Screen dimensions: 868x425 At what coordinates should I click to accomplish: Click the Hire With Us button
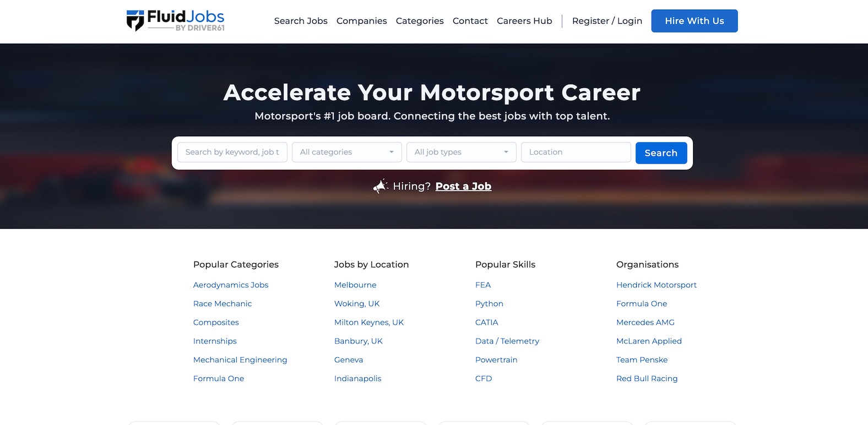tap(695, 21)
